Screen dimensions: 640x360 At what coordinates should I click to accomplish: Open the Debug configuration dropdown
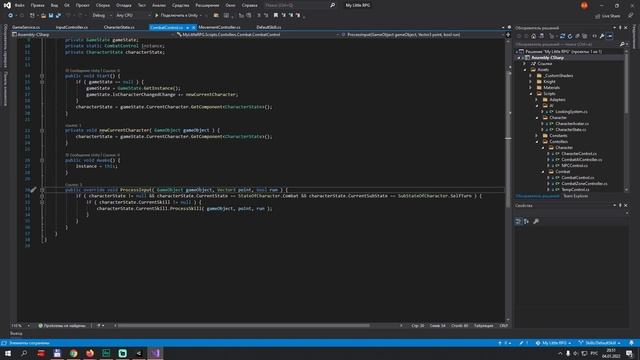point(101,16)
